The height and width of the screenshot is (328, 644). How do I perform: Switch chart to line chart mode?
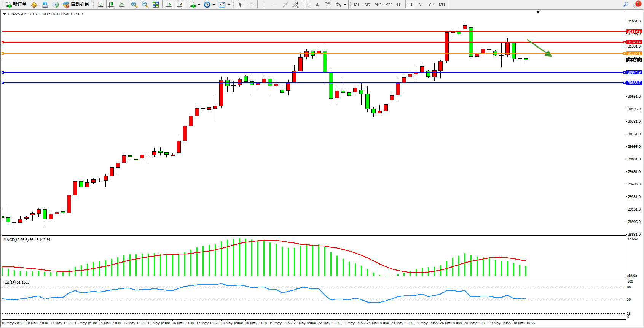pyautogui.click(x=122, y=5)
